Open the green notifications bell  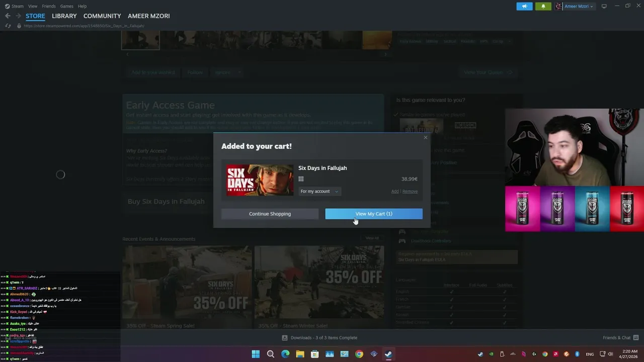click(x=543, y=6)
